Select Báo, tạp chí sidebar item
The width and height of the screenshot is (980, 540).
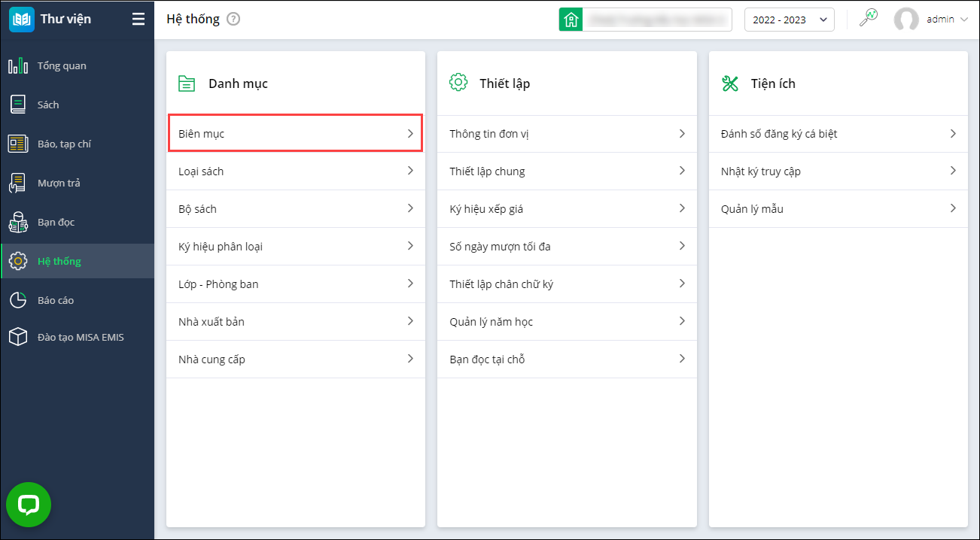pos(64,144)
